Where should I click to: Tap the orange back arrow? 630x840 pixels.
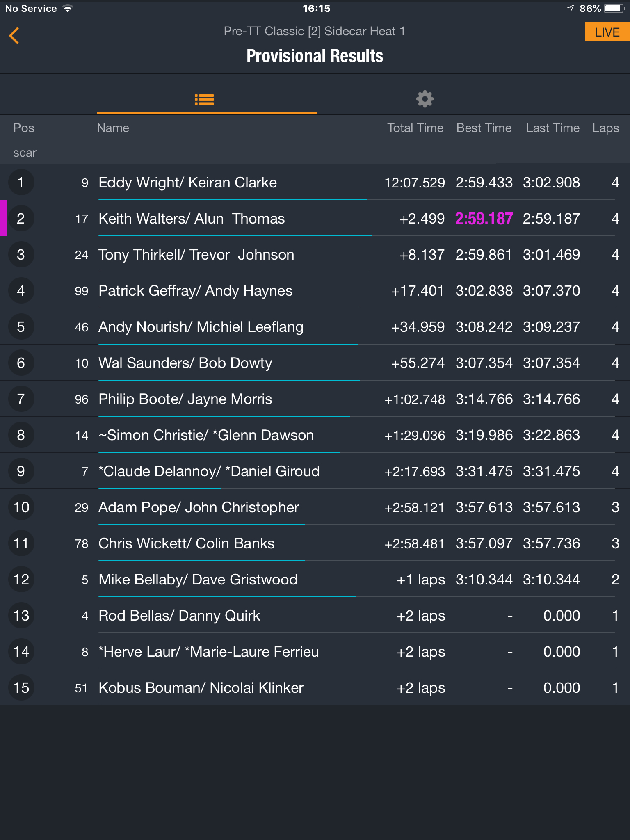point(14,36)
